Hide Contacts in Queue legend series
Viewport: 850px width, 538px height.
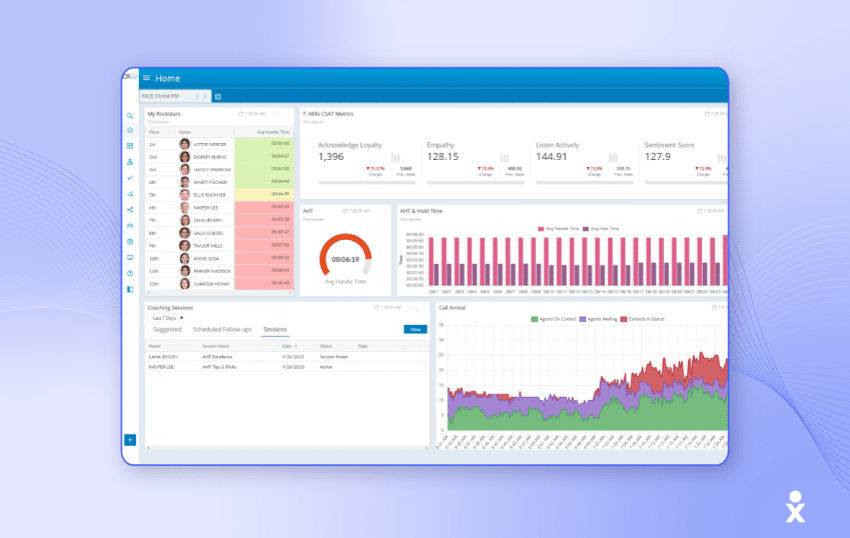pos(641,319)
